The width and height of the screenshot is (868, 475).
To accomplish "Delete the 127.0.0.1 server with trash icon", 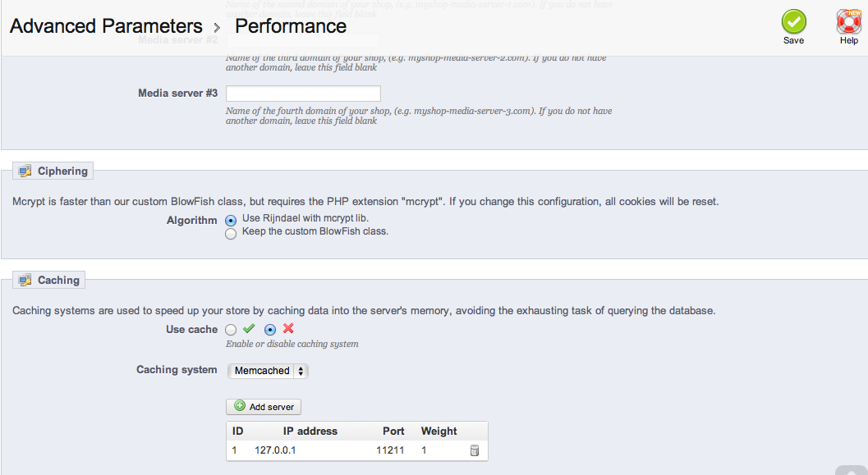I will (x=474, y=450).
